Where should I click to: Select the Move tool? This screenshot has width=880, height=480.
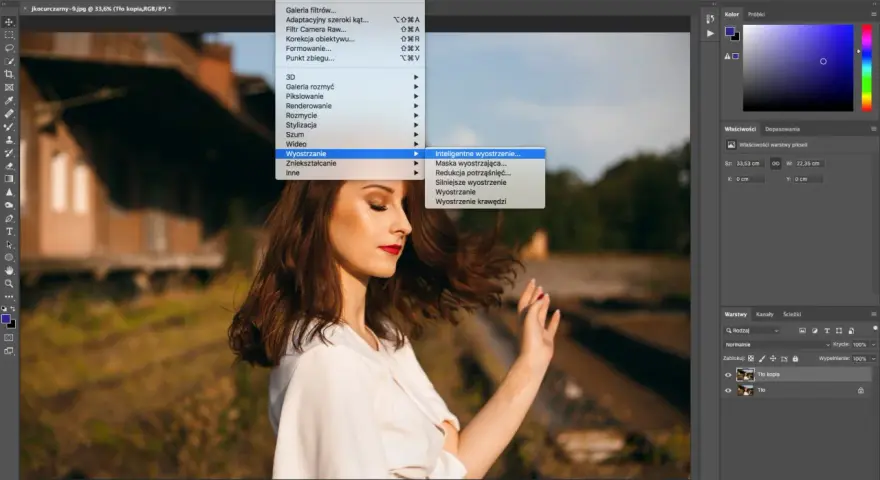9,22
